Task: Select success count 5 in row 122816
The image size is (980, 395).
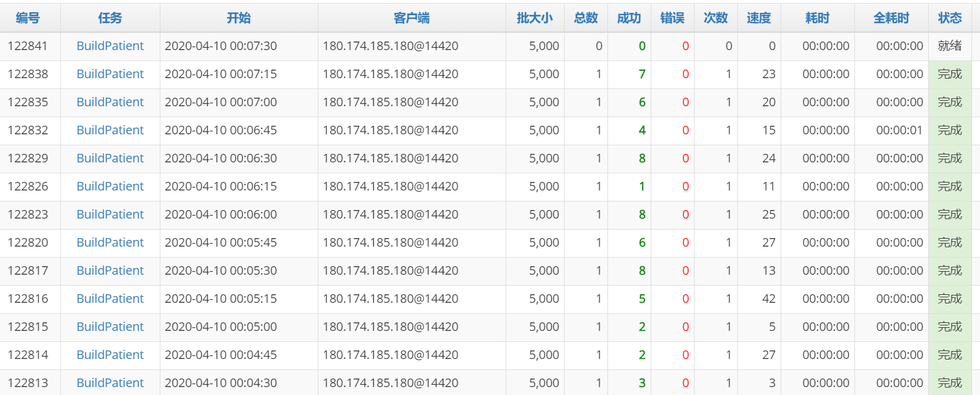Action: [x=642, y=299]
